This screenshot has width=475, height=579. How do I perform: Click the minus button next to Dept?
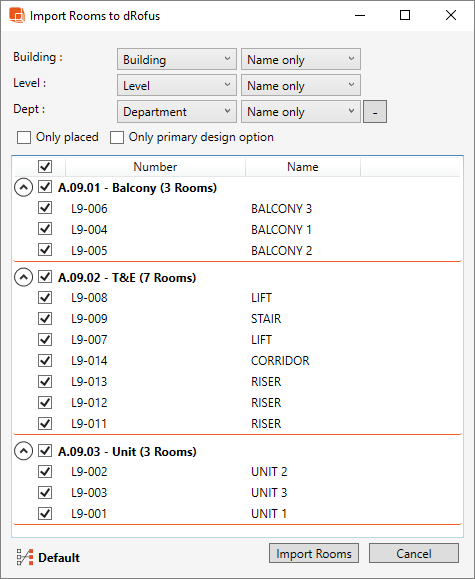pos(375,112)
